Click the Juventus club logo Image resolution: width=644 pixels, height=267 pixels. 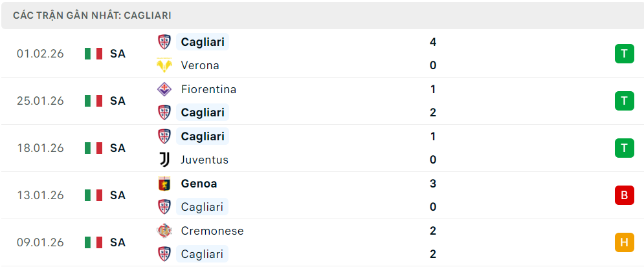click(164, 160)
